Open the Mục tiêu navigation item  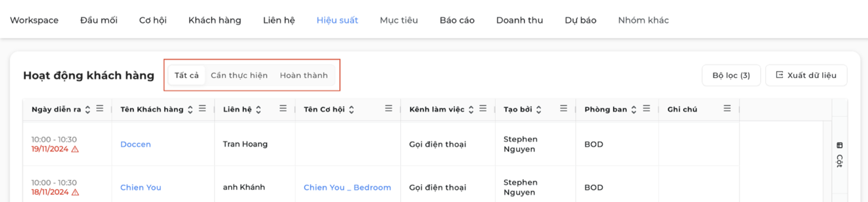pyautogui.click(x=399, y=20)
